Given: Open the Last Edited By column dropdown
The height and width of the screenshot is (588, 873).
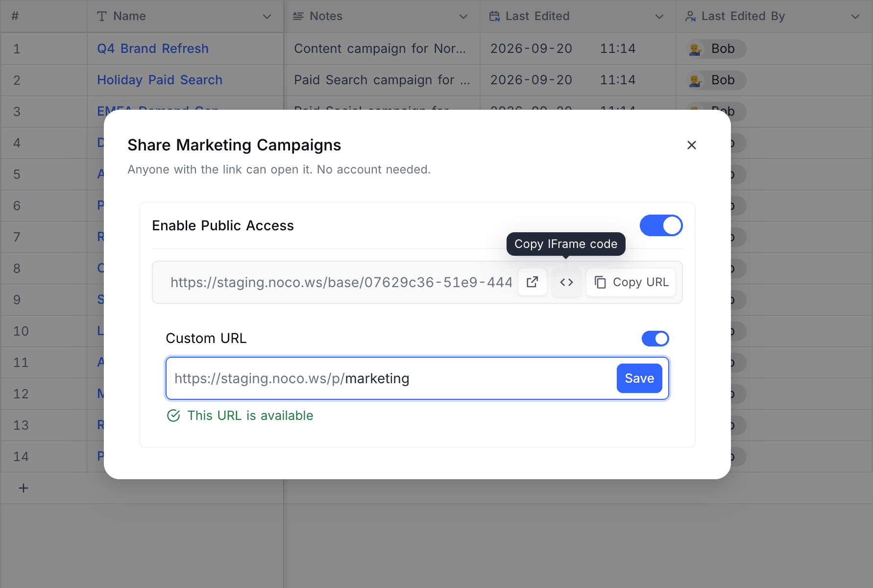Looking at the screenshot, I should tap(855, 17).
